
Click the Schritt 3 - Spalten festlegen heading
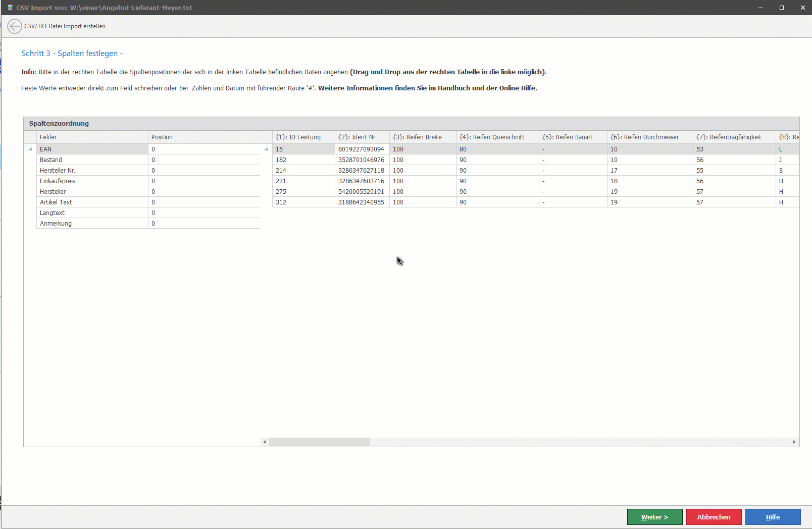[72, 54]
